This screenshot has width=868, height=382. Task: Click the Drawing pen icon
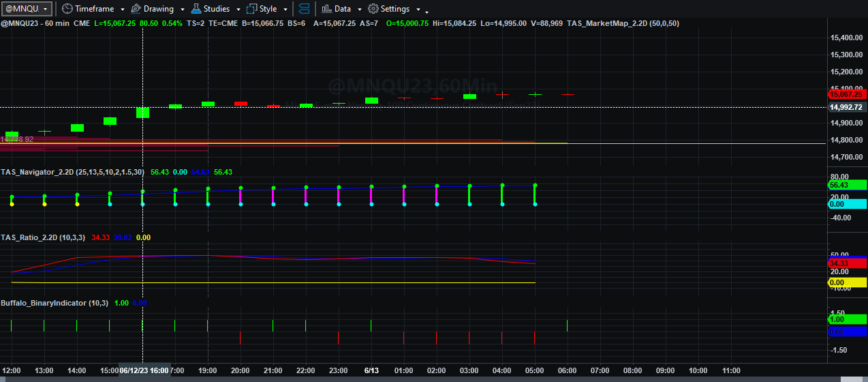pos(136,9)
